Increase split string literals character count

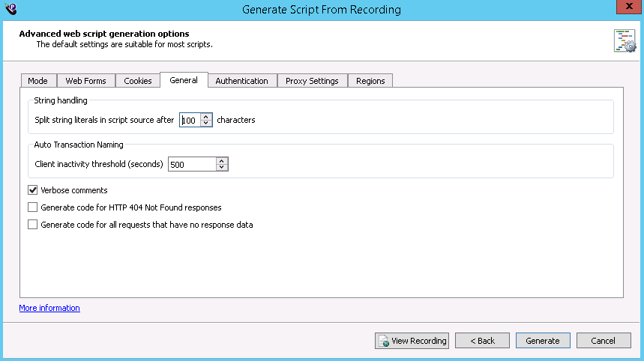pos(206,117)
